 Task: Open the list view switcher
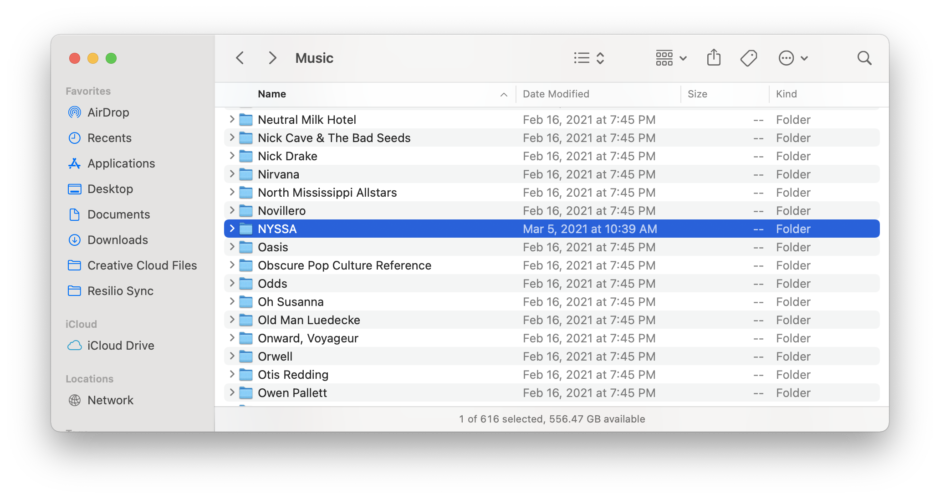[589, 58]
